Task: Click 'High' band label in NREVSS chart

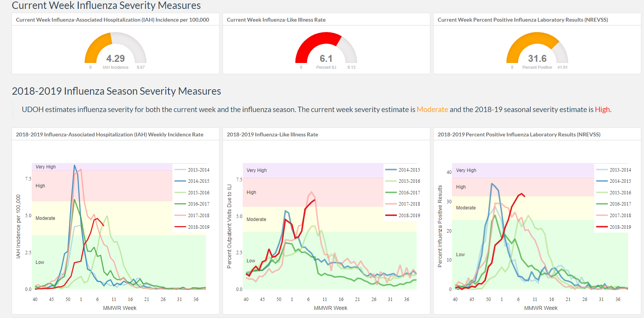Action: pos(461,187)
